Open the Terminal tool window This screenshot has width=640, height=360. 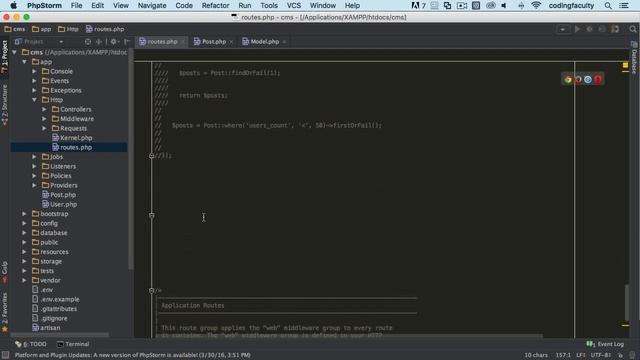[73, 344]
